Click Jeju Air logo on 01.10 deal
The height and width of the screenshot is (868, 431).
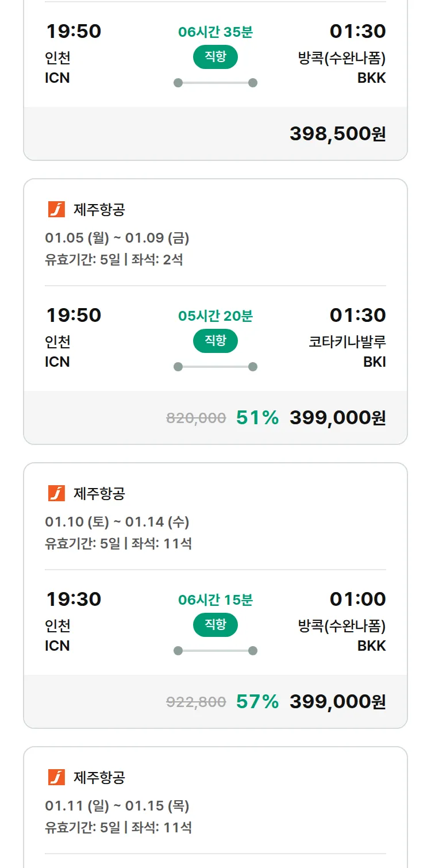56,494
